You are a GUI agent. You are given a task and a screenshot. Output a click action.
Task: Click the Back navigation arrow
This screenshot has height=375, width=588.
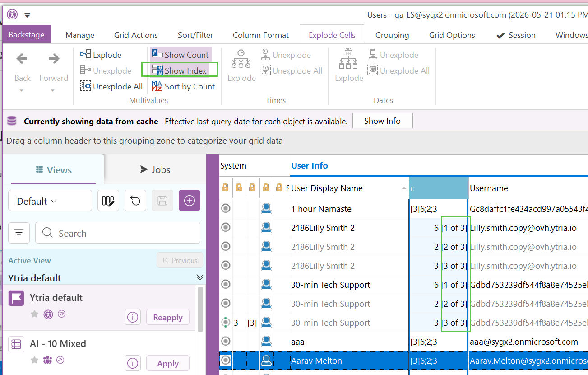pyautogui.click(x=22, y=58)
